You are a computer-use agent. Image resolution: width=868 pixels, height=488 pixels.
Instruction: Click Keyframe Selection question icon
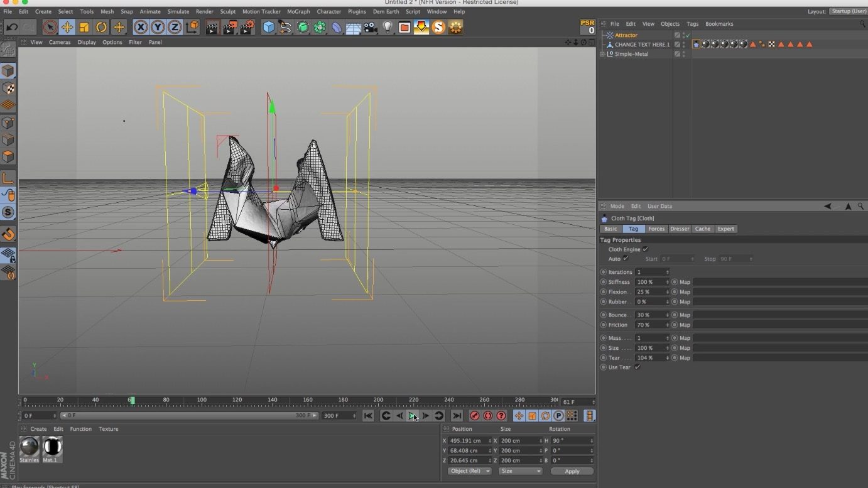pos(501,416)
